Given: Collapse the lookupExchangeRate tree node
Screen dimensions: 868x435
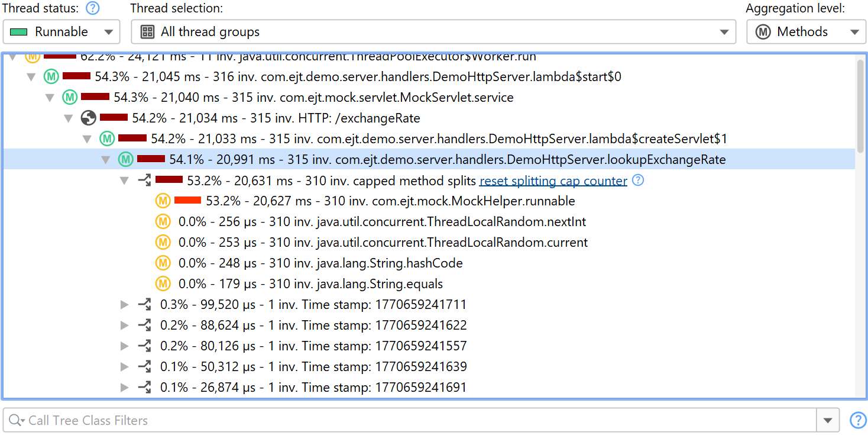Looking at the screenshot, I should coord(106,160).
